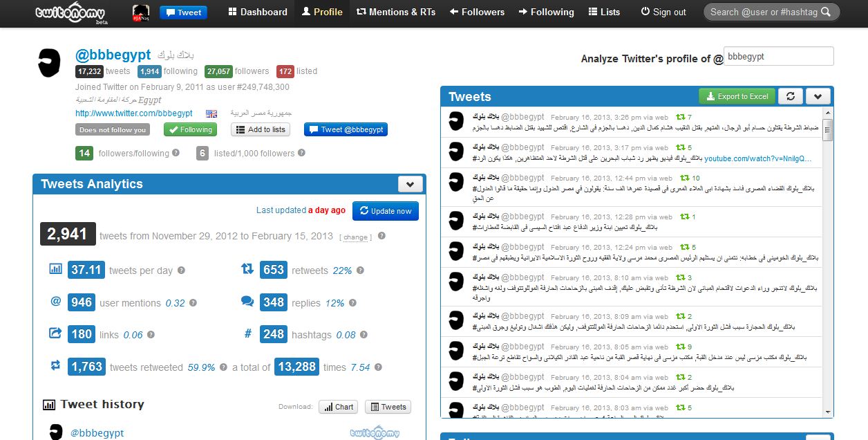Click retweet icon on 3:26 pm tweet
868x440 pixels.
point(680,117)
